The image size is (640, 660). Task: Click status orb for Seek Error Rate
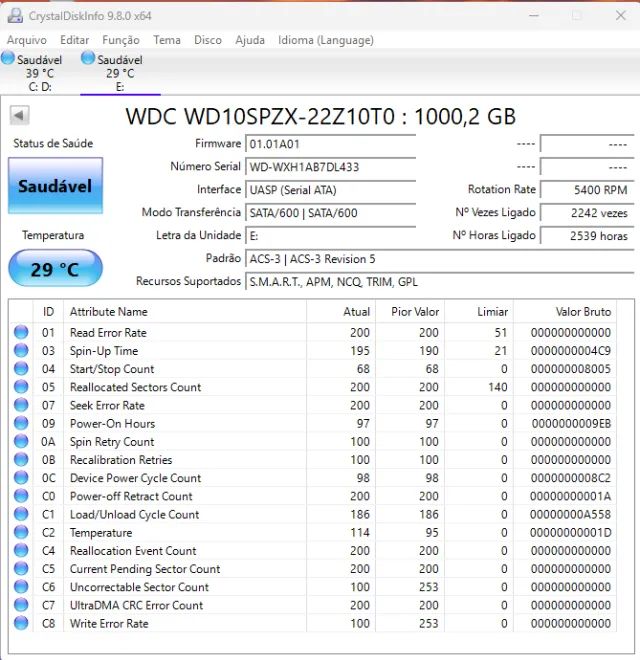(21, 405)
